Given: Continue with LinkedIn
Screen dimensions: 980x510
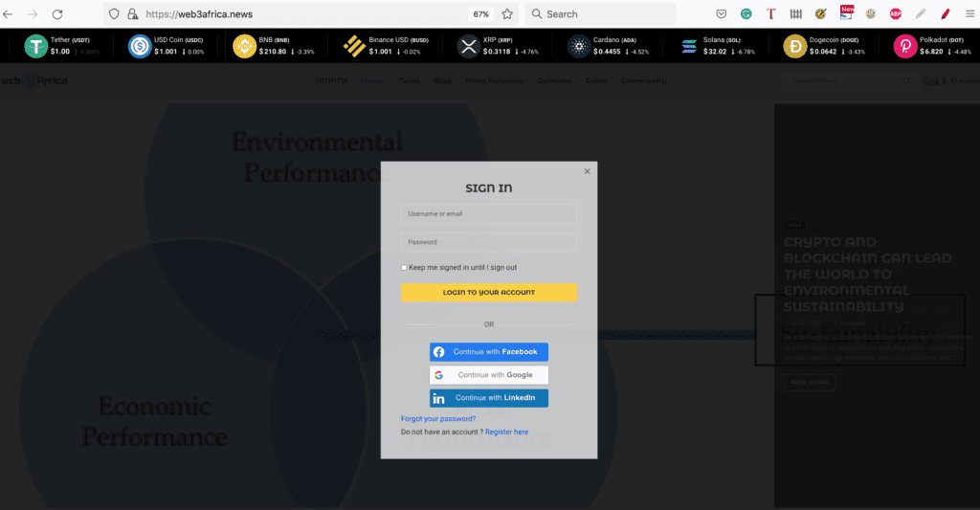Looking at the screenshot, I should click(489, 398).
